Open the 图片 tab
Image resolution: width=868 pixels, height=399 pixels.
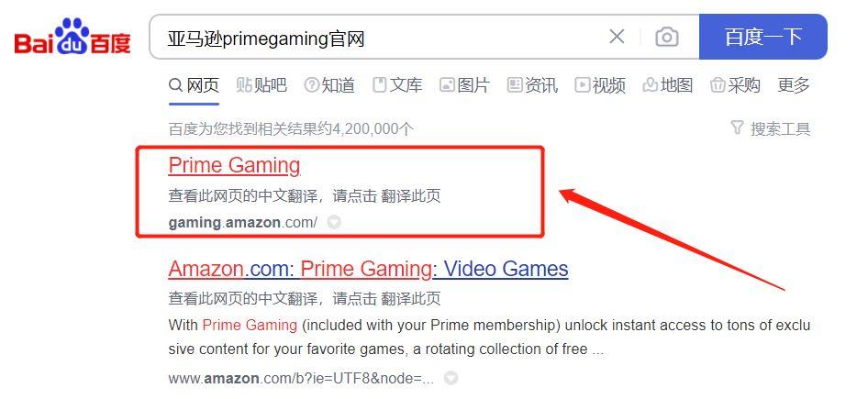pyautogui.click(x=464, y=85)
